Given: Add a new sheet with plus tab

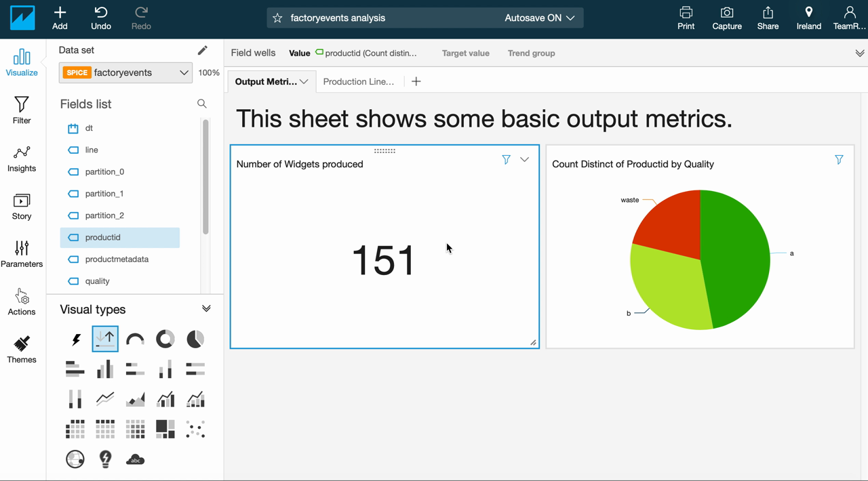Looking at the screenshot, I should click(x=416, y=81).
